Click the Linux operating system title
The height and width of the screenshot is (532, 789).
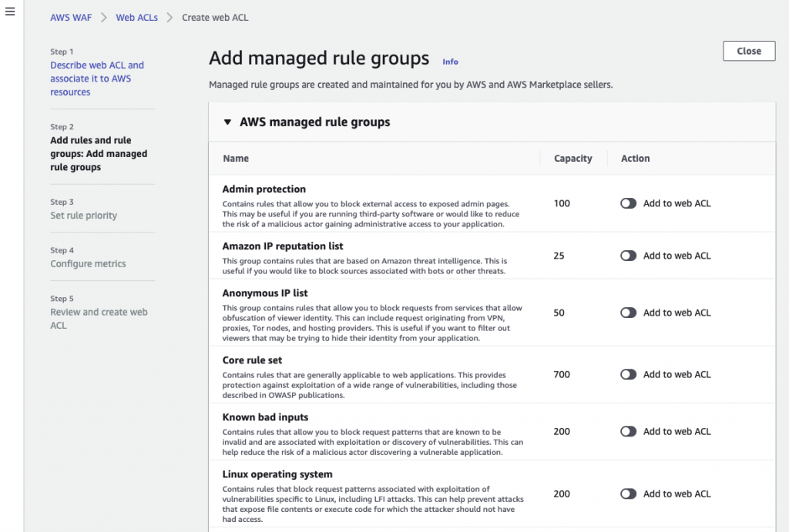277,474
